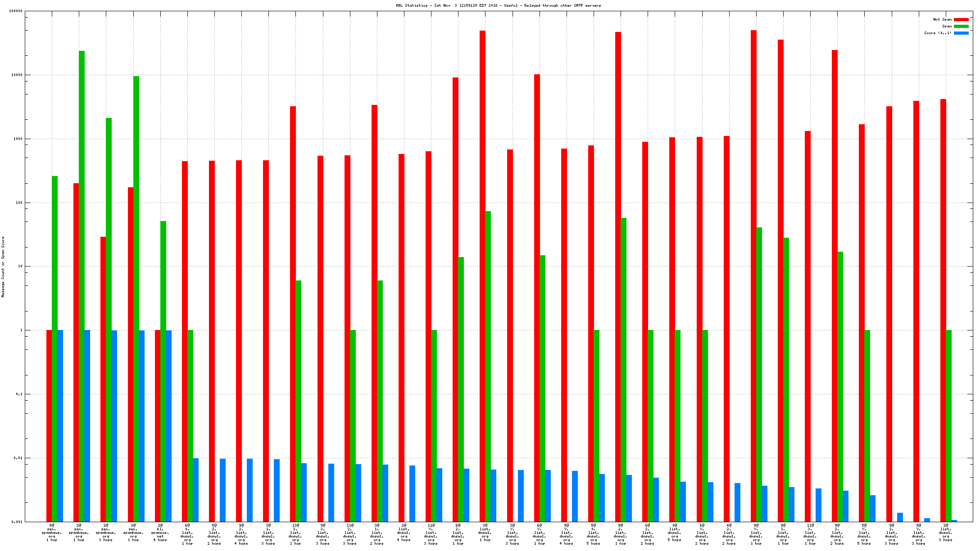This screenshot has width=980, height=551.
Task: Click the red Not Spam legend swatch
Action: pos(961,19)
